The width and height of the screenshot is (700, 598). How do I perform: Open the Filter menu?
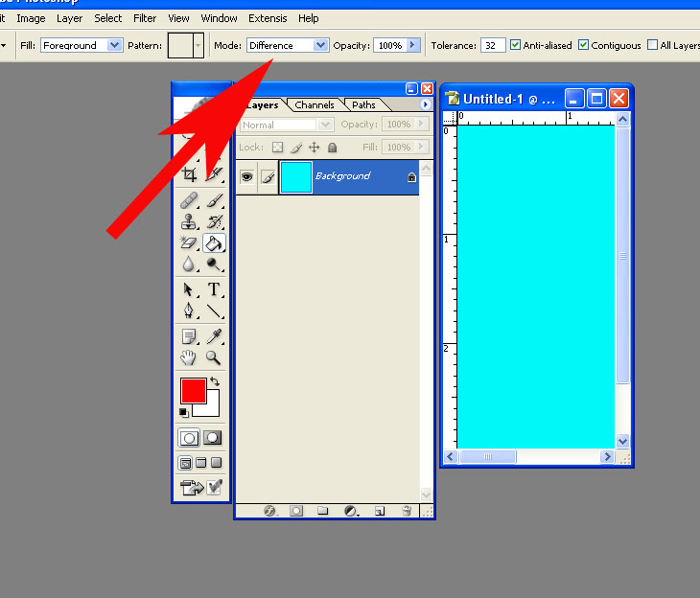[x=145, y=18]
